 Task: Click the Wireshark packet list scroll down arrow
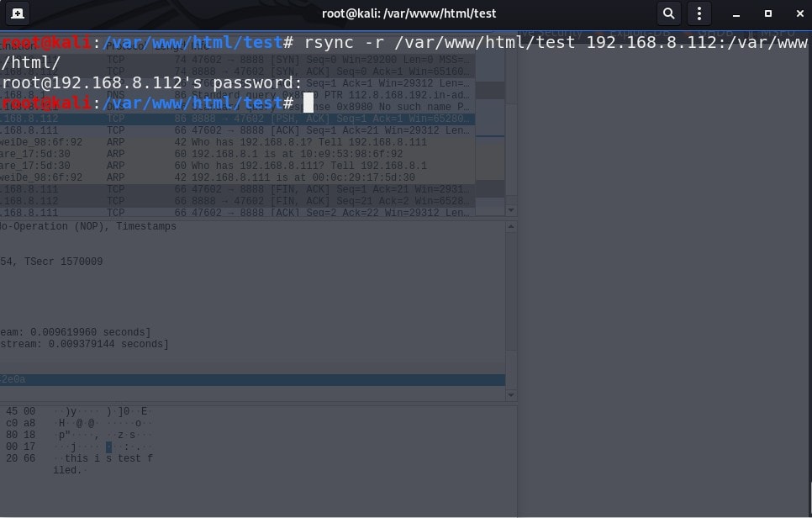click(x=511, y=210)
